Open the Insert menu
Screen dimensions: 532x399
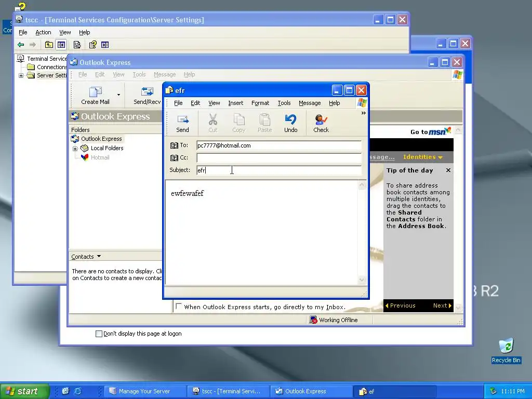pyautogui.click(x=235, y=103)
